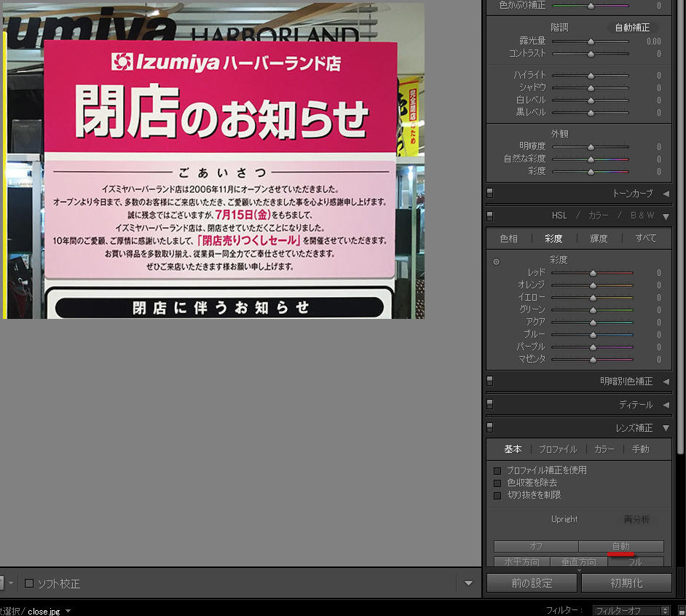The height and width of the screenshot is (616, 686).
Task: Click the 明瞭度 slider handle
Action: pyautogui.click(x=591, y=147)
